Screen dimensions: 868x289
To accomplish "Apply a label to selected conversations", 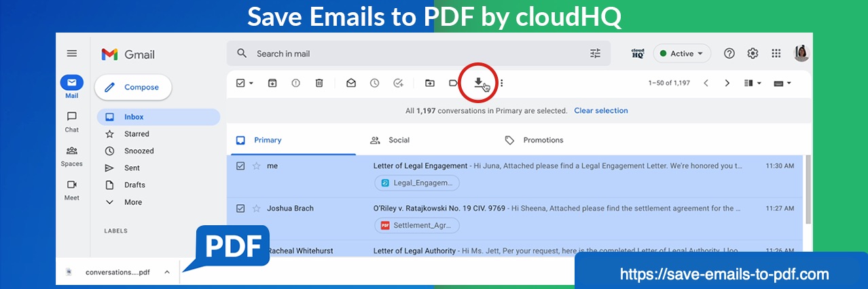I will 453,83.
